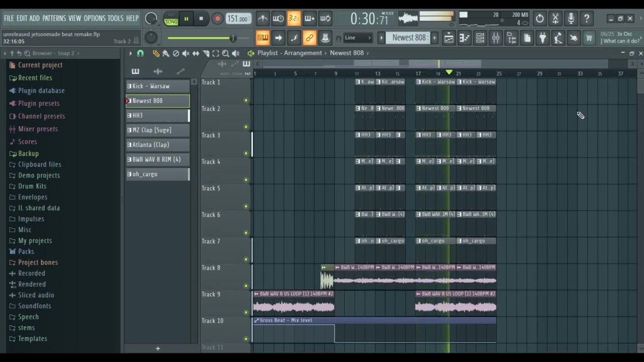Open the TOOLS menu
The image size is (644, 362).
(115, 19)
